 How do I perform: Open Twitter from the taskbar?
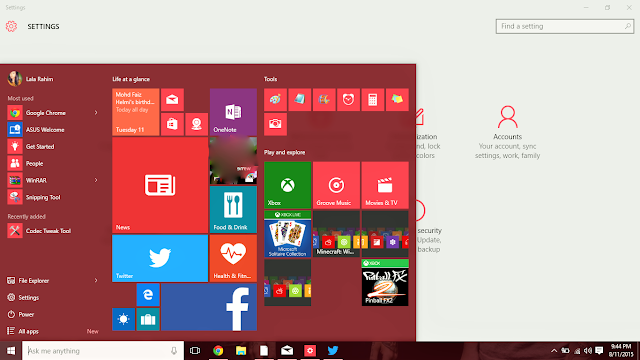[x=333, y=351]
